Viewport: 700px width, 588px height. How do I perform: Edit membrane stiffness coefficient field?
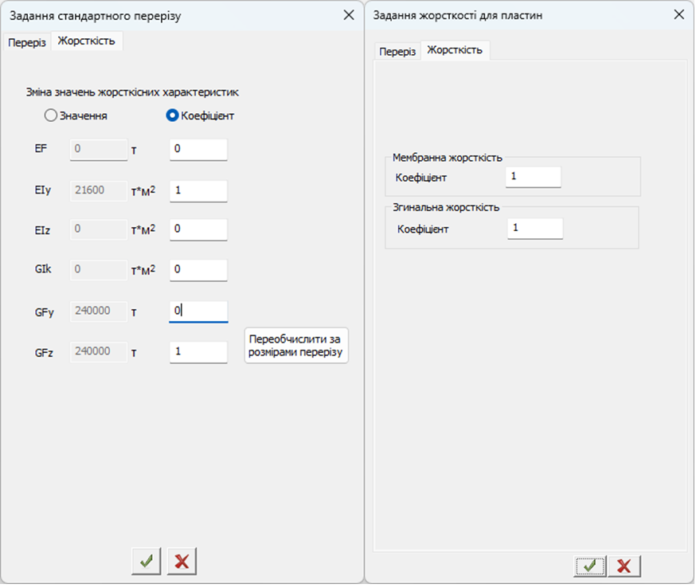(x=533, y=177)
